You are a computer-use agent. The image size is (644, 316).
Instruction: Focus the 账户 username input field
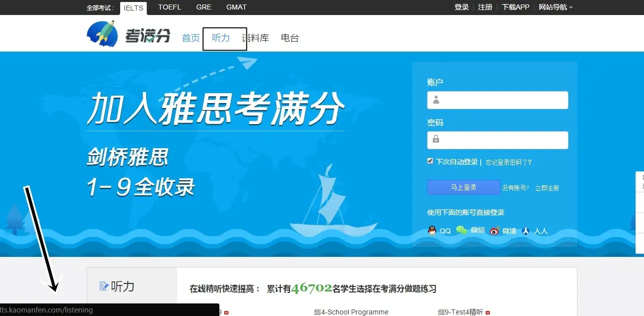point(498,100)
